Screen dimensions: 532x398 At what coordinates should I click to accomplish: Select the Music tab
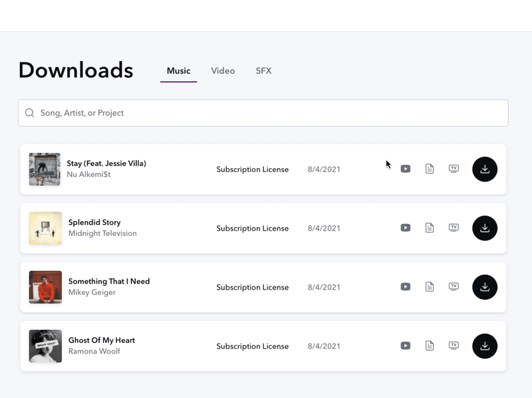(177, 70)
